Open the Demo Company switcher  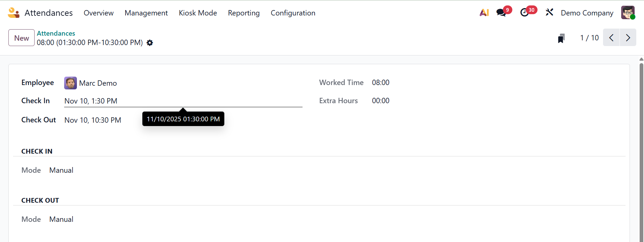tap(587, 13)
